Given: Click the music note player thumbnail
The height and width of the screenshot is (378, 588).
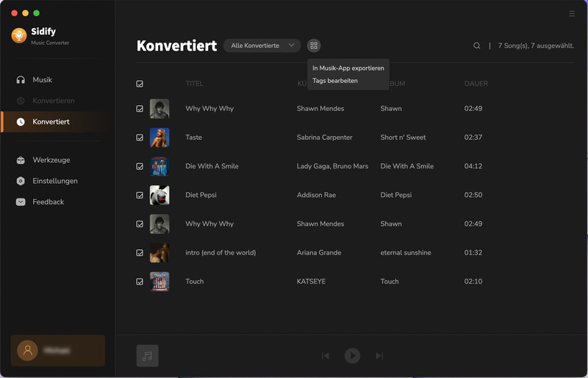Looking at the screenshot, I should click(x=148, y=356).
